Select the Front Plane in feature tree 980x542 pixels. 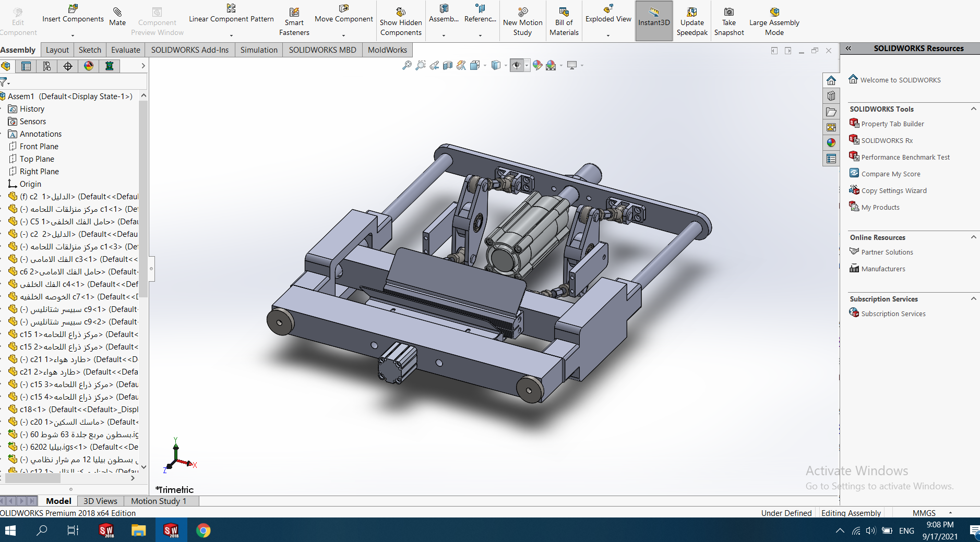click(x=39, y=147)
